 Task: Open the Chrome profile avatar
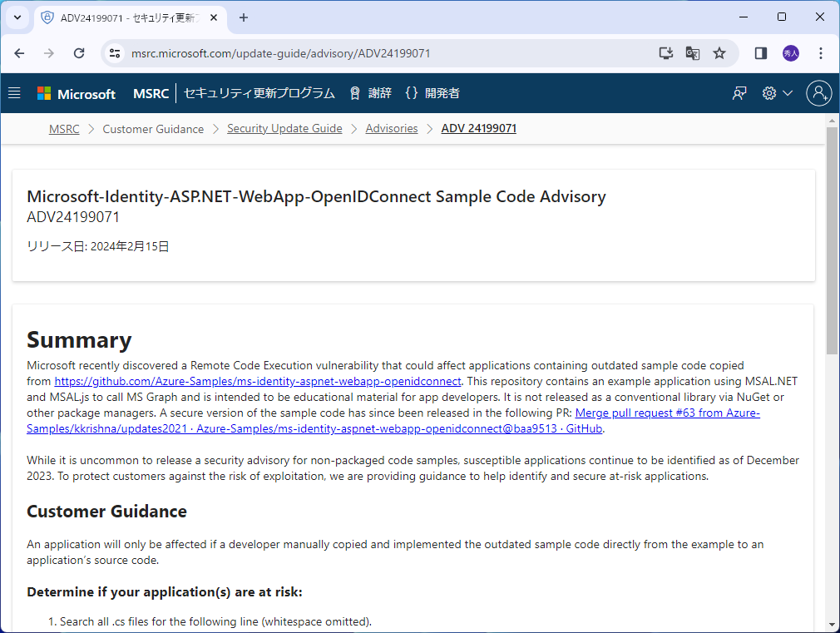[791, 53]
